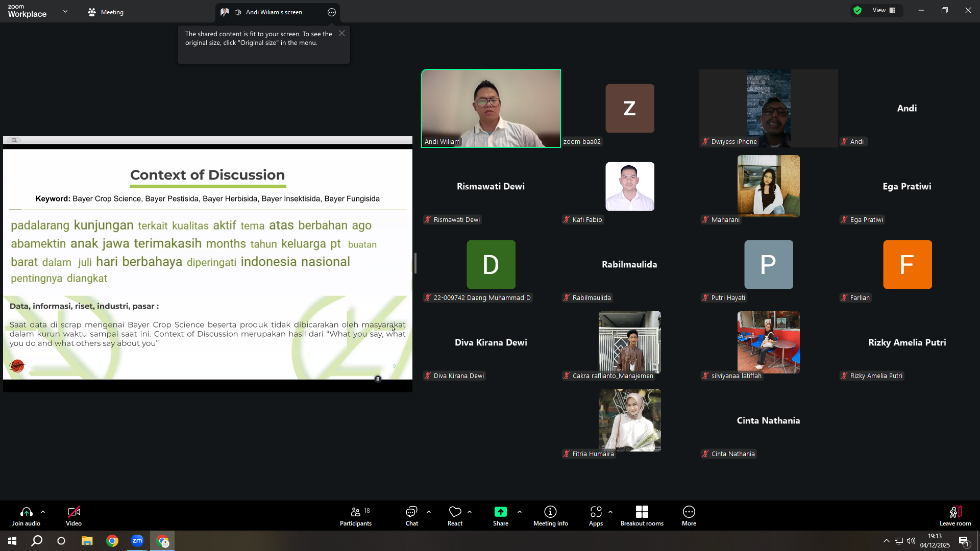Click Rismawati Dewi name tile
980x551 pixels.
pyautogui.click(x=491, y=186)
